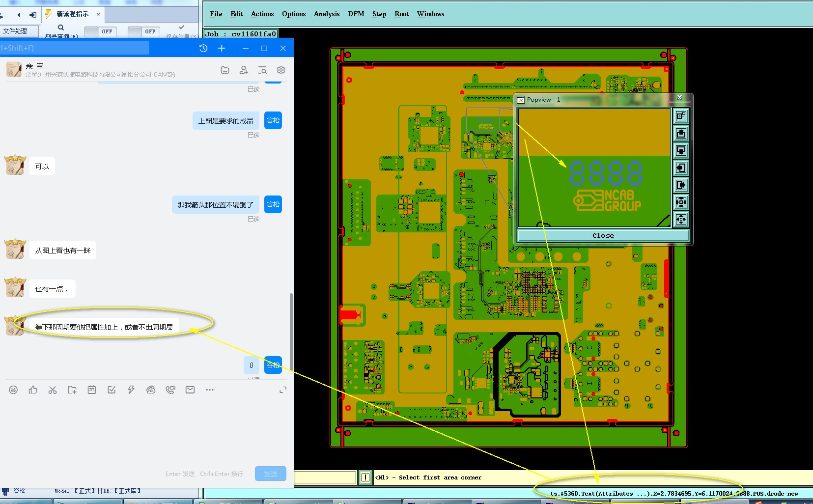Click the plus icon in blue title bar

[222, 48]
